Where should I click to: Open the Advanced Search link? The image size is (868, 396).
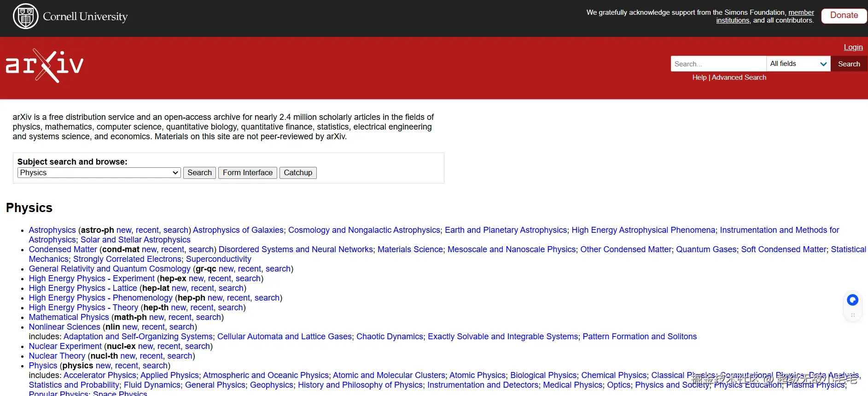click(739, 77)
